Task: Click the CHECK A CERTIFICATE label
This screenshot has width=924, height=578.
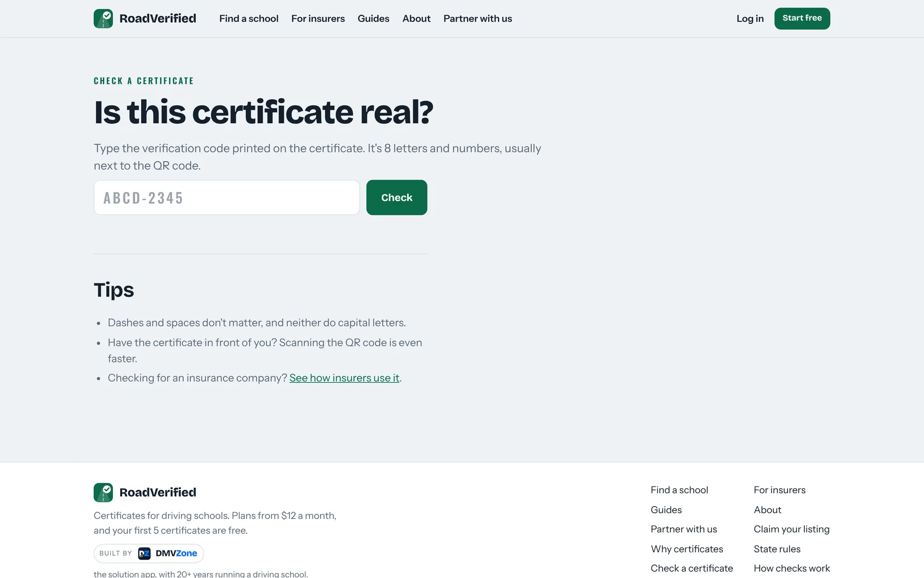Action: coord(144,81)
